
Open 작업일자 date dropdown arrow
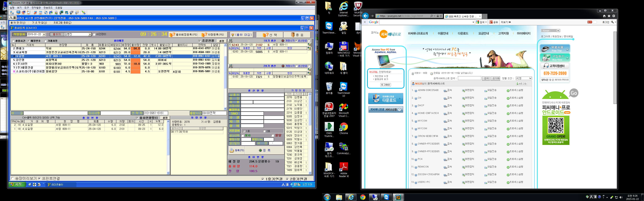coord(44,34)
